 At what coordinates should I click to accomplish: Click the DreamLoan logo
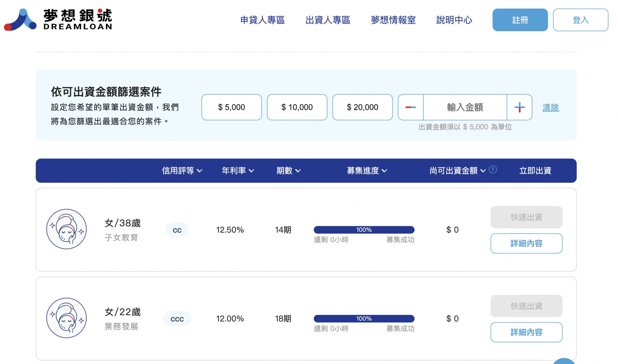click(58, 19)
